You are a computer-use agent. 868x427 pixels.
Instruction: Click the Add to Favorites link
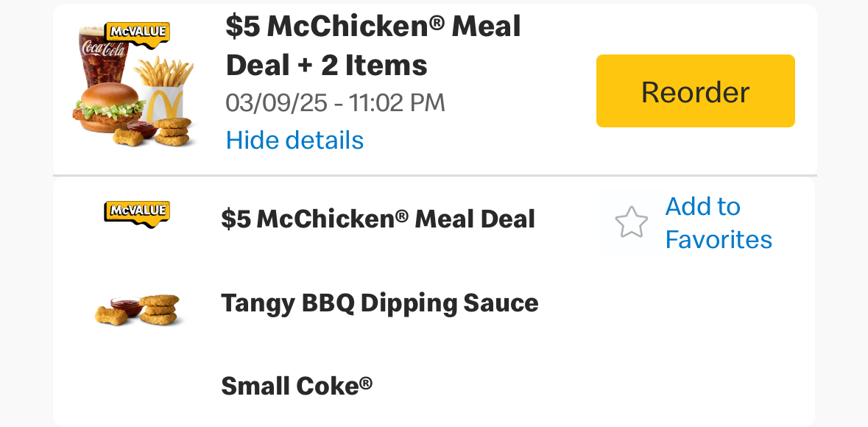click(x=718, y=223)
